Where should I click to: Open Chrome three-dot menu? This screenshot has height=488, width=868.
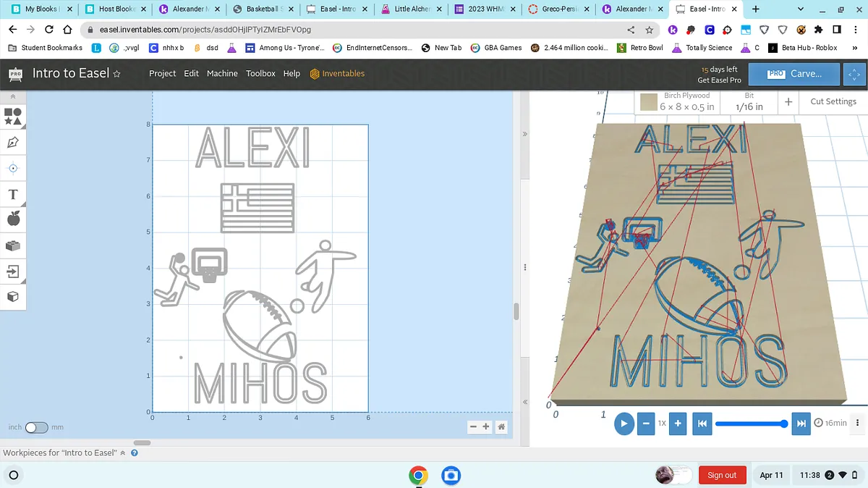pos(855,30)
